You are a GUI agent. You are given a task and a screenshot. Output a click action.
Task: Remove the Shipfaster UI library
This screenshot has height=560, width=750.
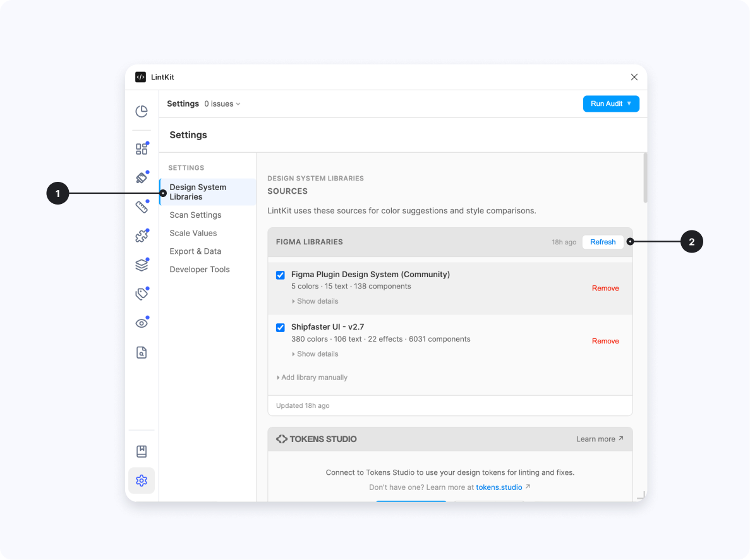[x=605, y=341]
